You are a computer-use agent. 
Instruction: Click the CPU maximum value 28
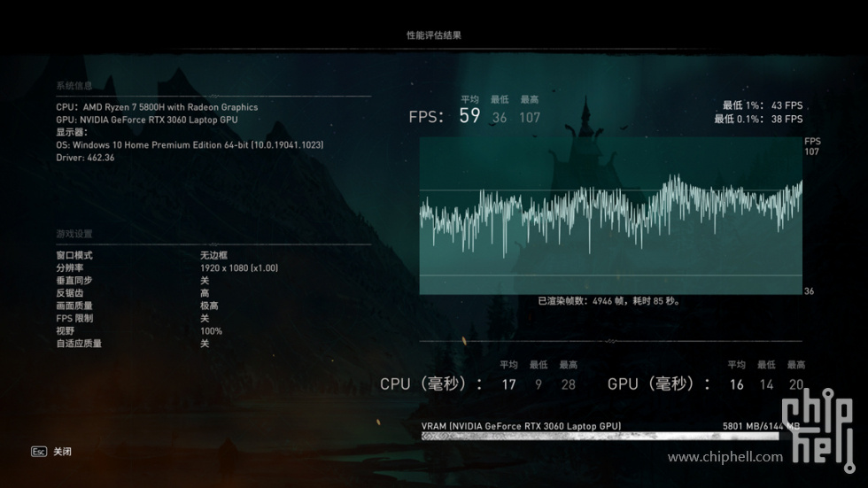(569, 384)
